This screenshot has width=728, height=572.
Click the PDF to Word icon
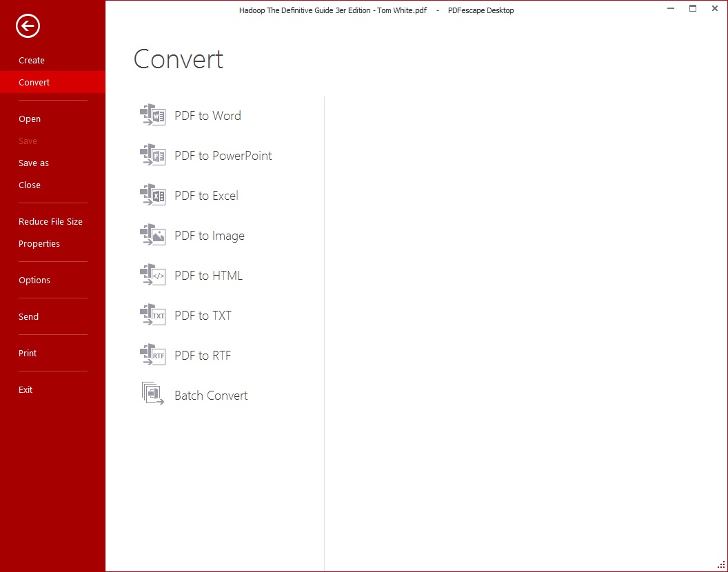click(153, 115)
